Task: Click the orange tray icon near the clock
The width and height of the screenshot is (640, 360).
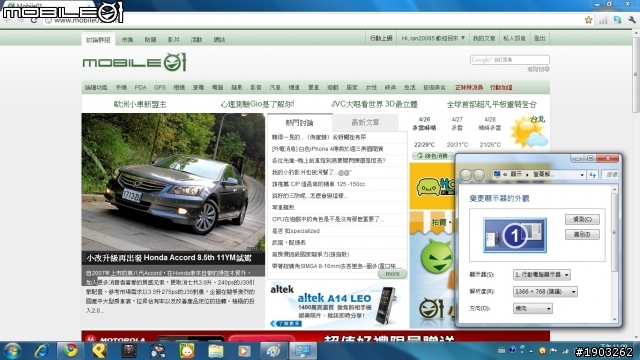Action: (542, 350)
